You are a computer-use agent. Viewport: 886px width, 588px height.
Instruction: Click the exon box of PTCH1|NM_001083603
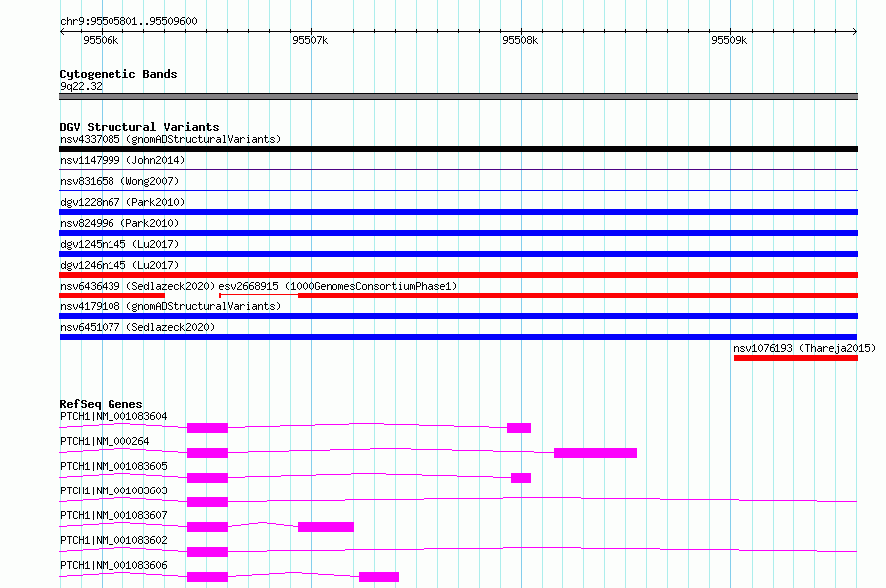(207, 502)
